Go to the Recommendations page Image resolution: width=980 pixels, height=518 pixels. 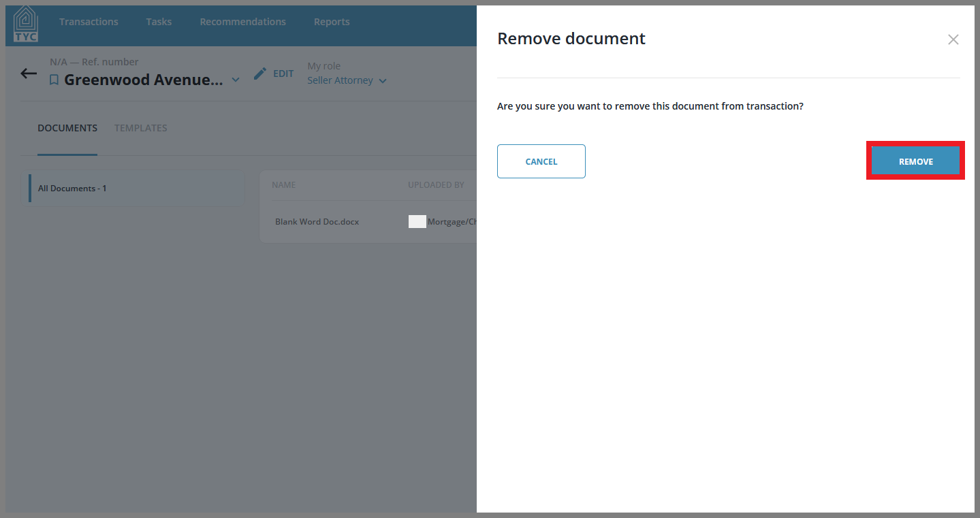(242, 22)
